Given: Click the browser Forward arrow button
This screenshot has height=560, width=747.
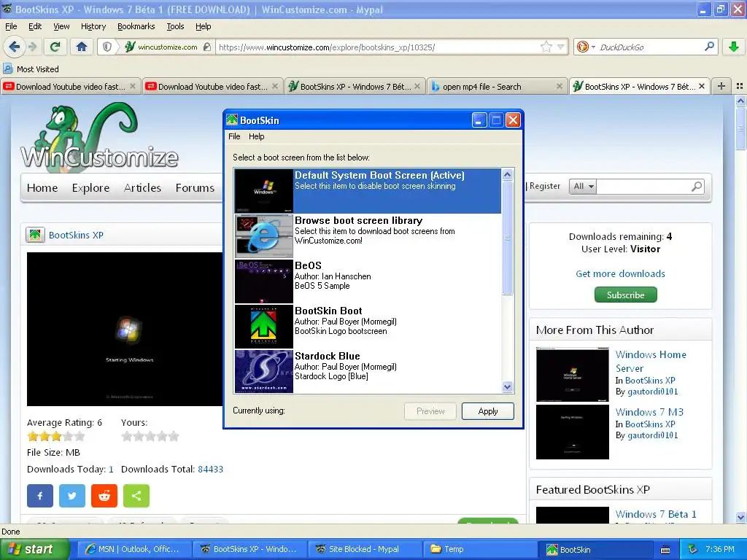Looking at the screenshot, I should pos(32,47).
